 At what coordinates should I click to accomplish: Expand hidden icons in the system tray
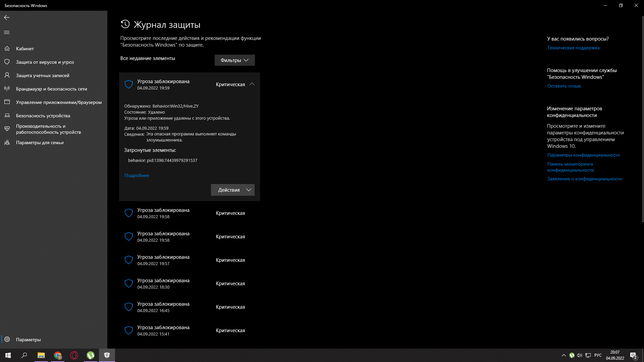coord(564,355)
